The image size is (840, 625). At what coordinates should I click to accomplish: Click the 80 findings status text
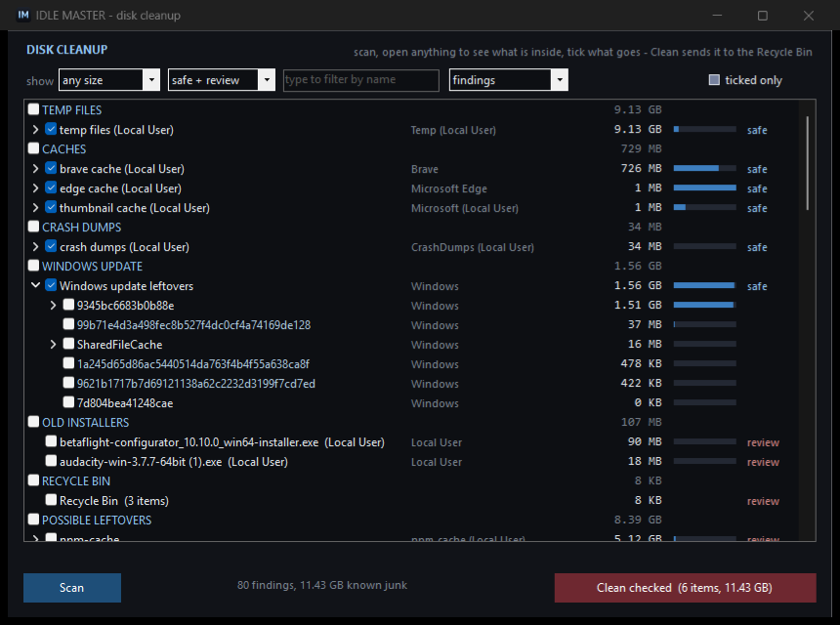click(322, 585)
